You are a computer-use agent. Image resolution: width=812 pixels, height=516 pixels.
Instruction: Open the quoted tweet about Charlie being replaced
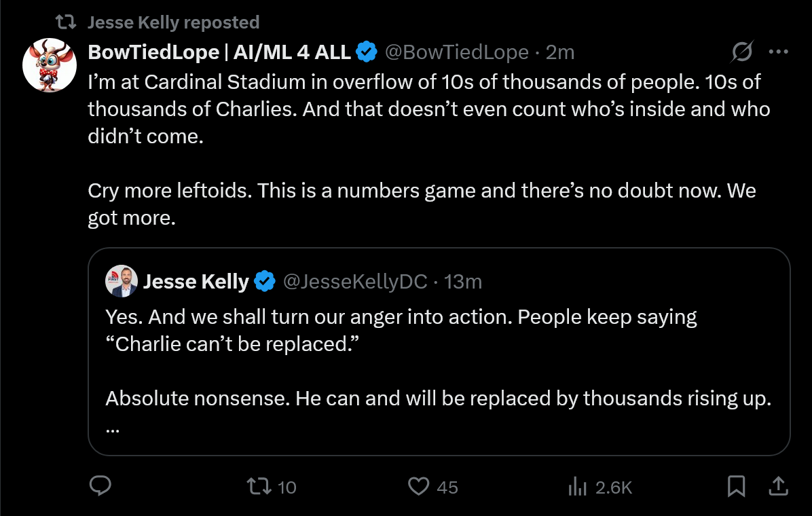tap(439, 352)
